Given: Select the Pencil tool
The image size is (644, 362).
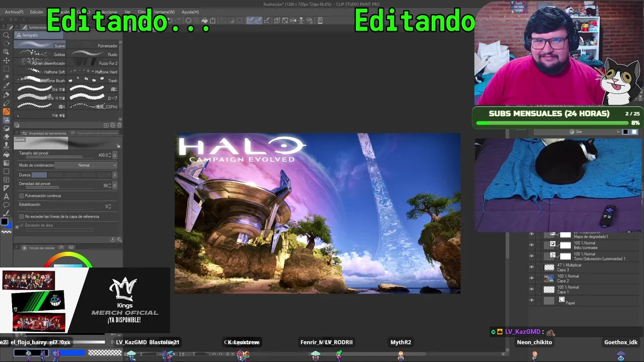Looking at the screenshot, I should 7,103.
